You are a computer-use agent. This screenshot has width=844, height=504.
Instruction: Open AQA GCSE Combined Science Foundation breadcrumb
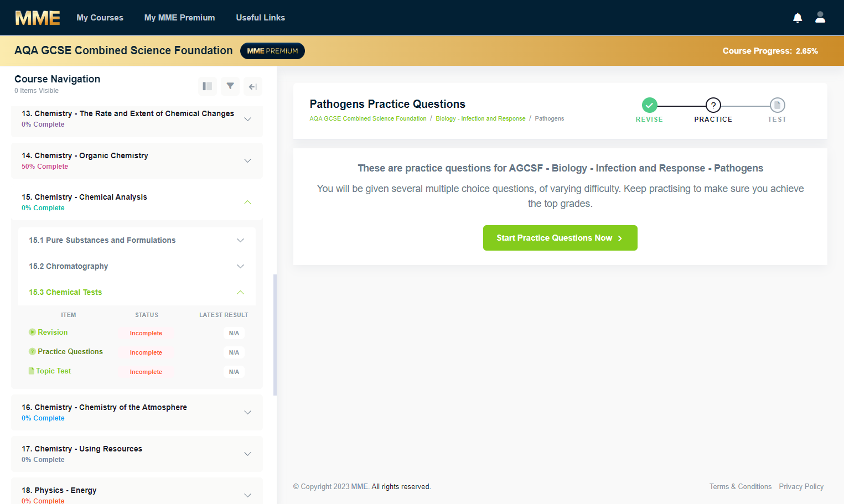coord(368,118)
